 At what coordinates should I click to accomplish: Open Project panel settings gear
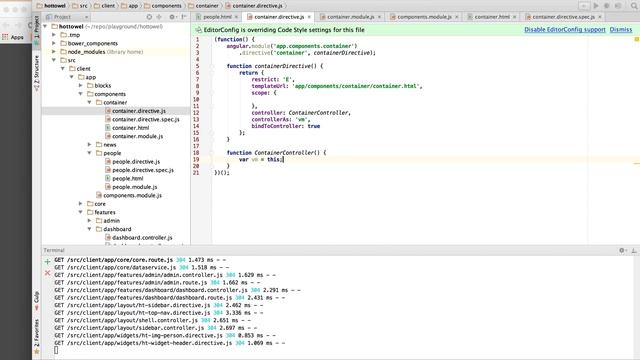pyautogui.click(x=172, y=17)
